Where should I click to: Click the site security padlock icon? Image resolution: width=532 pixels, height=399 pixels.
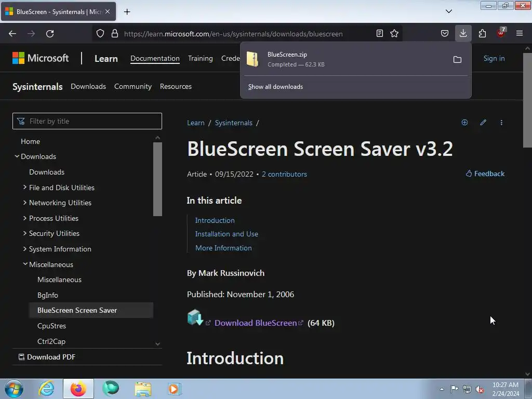click(115, 34)
